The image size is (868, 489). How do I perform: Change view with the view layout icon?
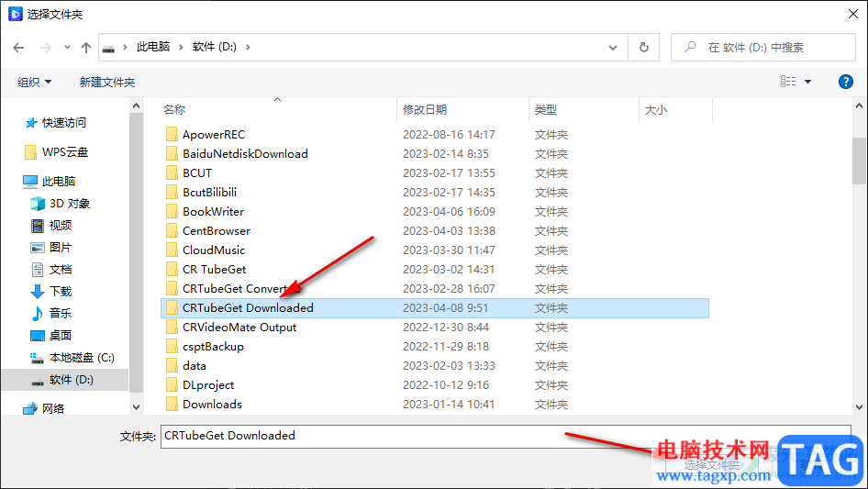[x=788, y=82]
